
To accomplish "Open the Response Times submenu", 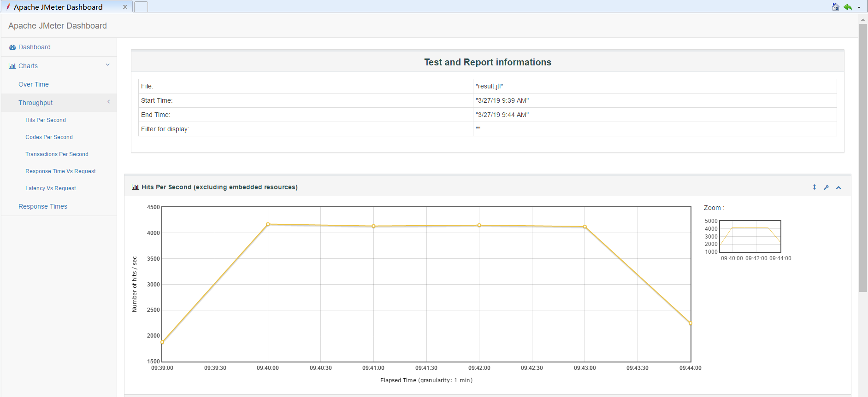I will click(x=43, y=206).
